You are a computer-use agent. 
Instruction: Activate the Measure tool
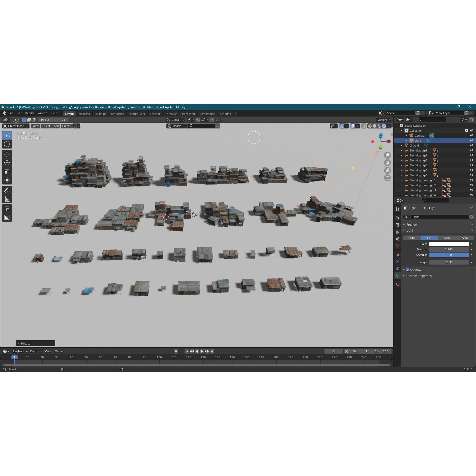click(x=7, y=199)
